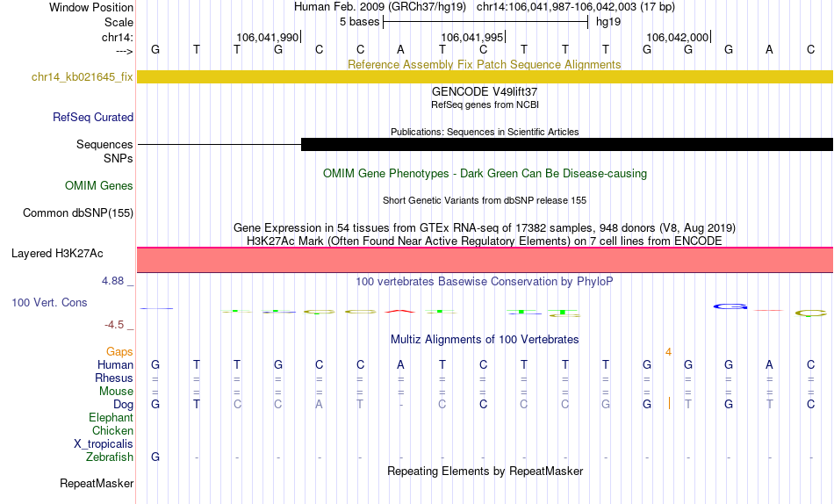Click the Zebrafish row G base

coord(155,457)
